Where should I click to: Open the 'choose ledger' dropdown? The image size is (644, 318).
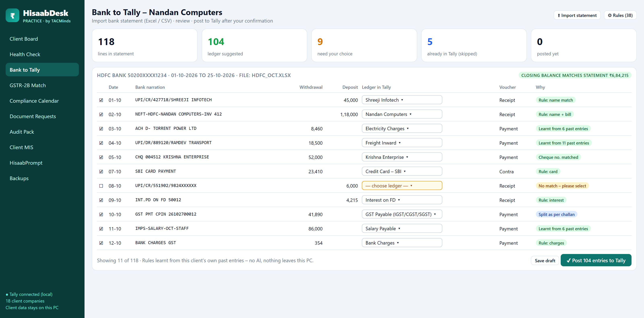pos(402,186)
